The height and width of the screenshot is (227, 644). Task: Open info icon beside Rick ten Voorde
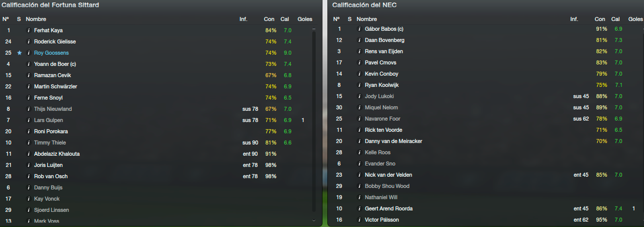(360, 130)
